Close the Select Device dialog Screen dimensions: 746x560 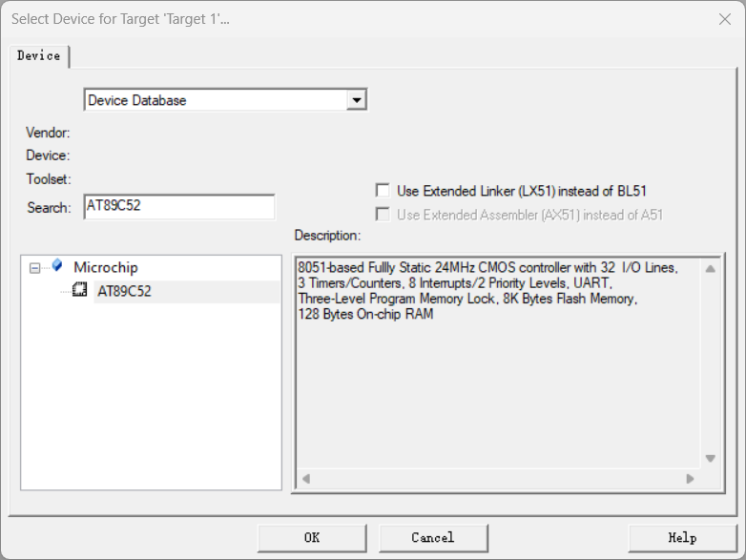pos(724,19)
